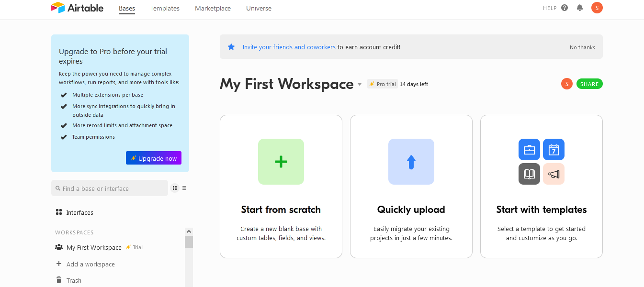Click the Pro trial badge
The width and height of the screenshot is (644, 287).
point(383,84)
